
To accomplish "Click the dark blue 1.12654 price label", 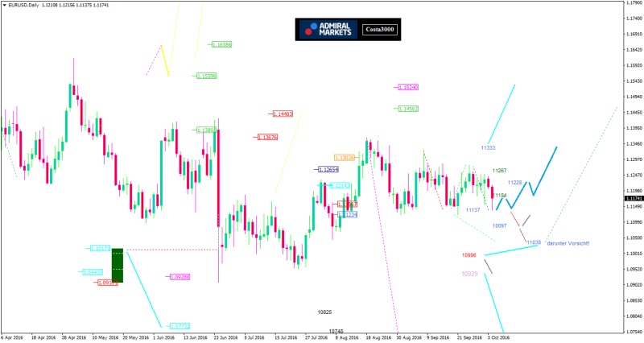I will tap(328, 170).
